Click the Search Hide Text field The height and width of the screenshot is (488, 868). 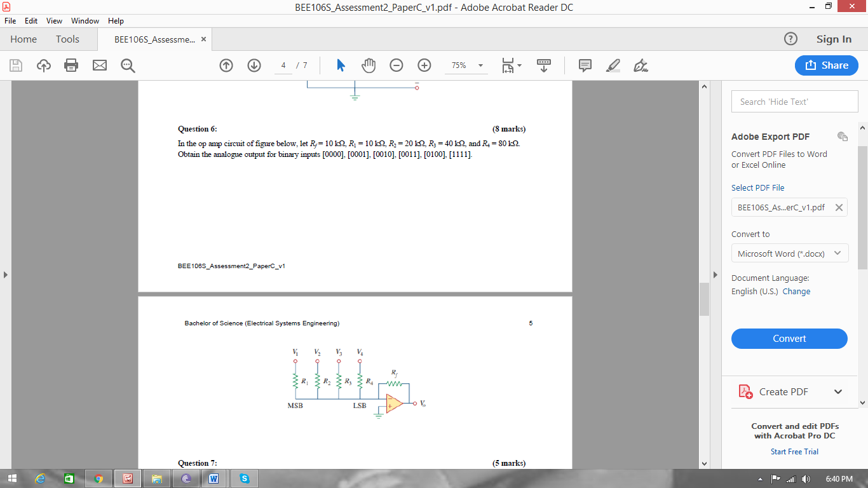click(x=794, y=101)
